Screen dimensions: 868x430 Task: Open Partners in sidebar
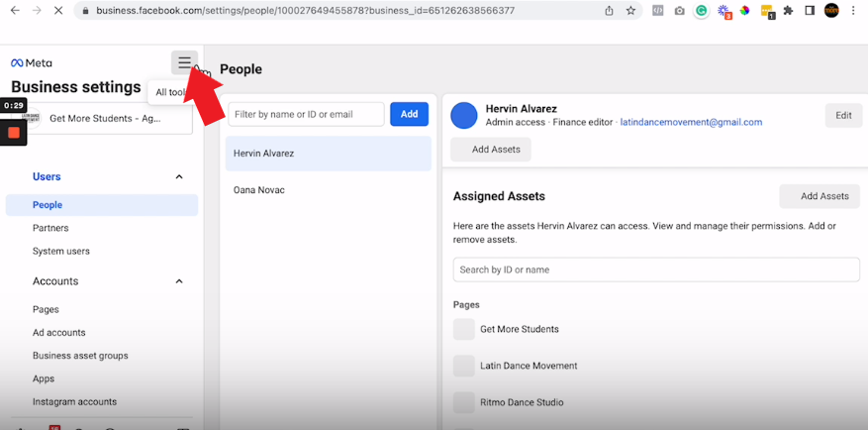pos(50,228)
